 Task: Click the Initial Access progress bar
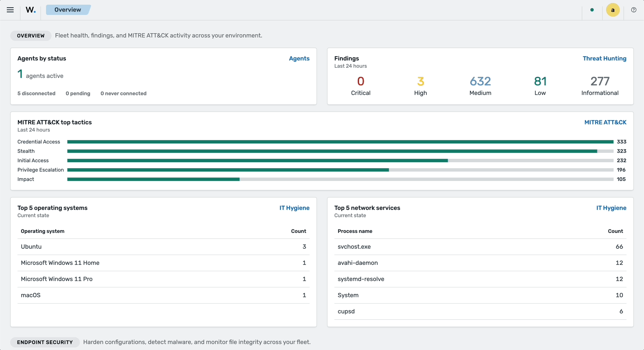(x=340, y=161)
